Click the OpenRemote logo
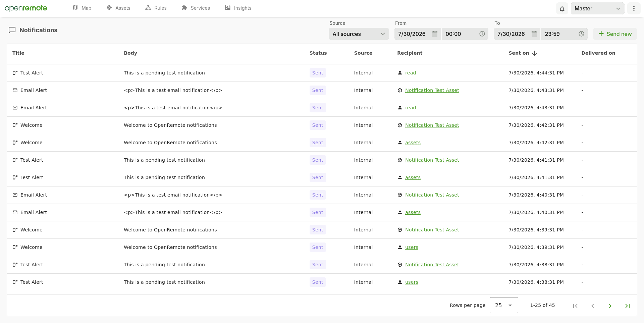The height and width of the screenshot is (323, 644). point(26,8)
